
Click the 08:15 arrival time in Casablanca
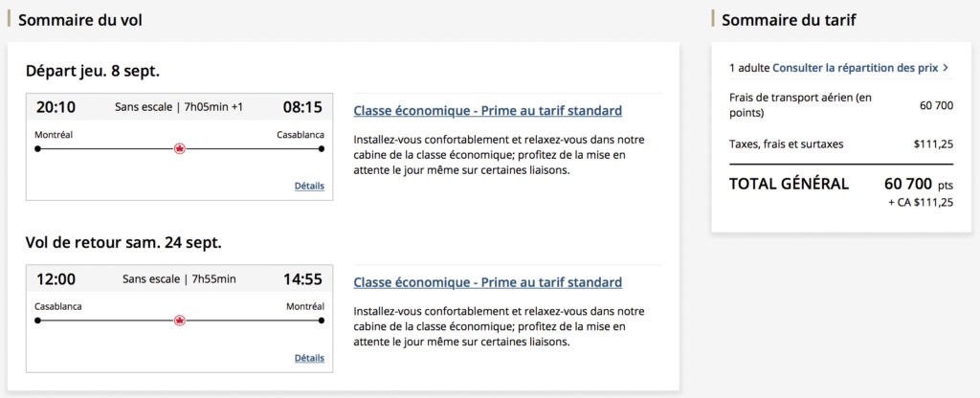pyautogui.click(x=302, y=106)
